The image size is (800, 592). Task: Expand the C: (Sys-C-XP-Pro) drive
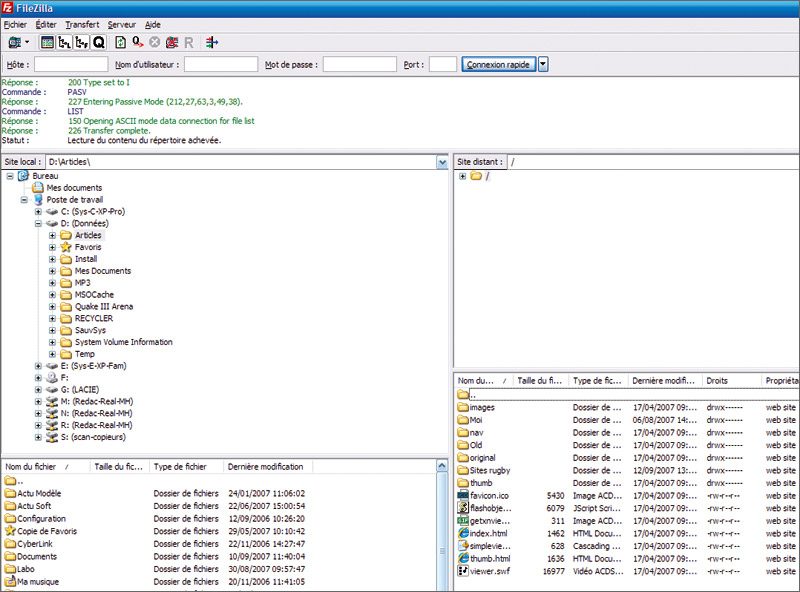click(x=38, y=211)
